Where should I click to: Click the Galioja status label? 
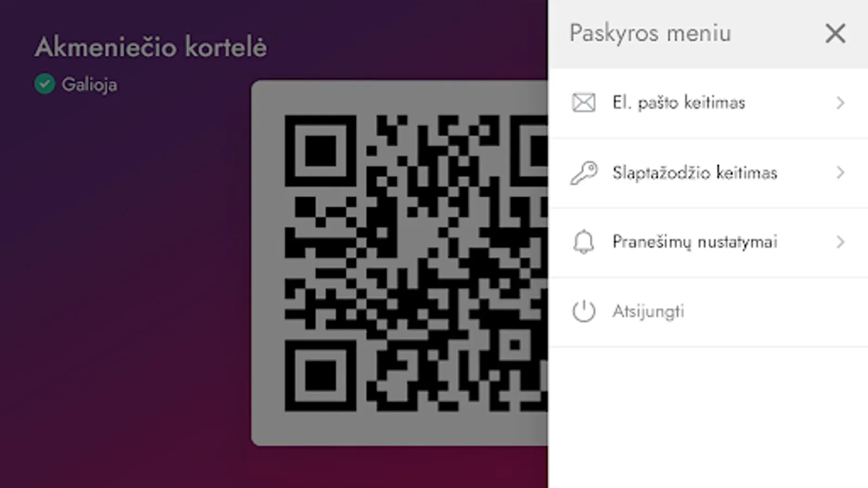tap(90, 85)
